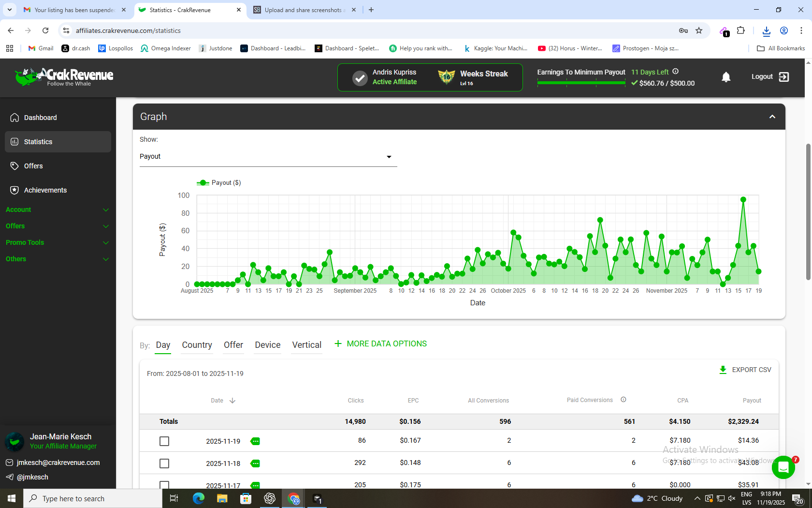Screen dimensions: 812x508
Task: Open the Intercom chat bubble
Action: [x=783, y=467]
